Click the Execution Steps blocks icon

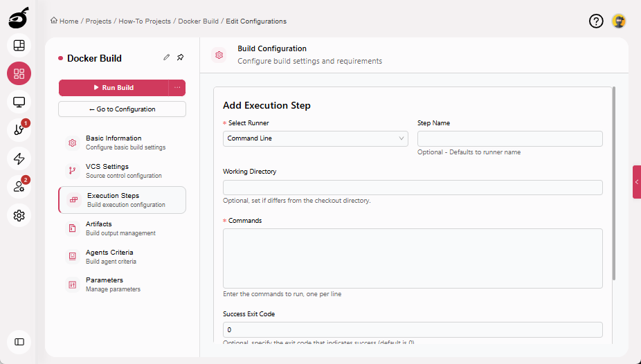point(73,200)
